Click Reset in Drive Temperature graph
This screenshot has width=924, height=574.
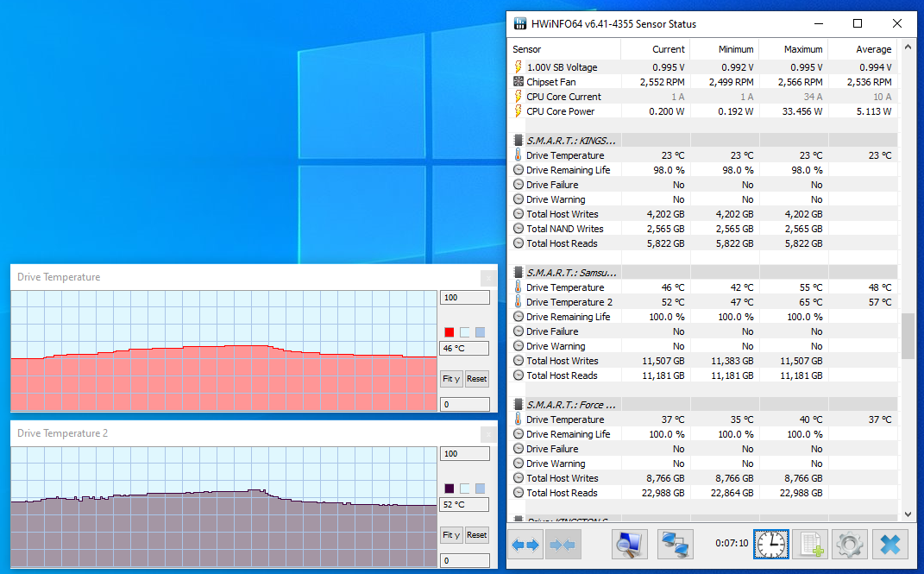pos(477,378)
